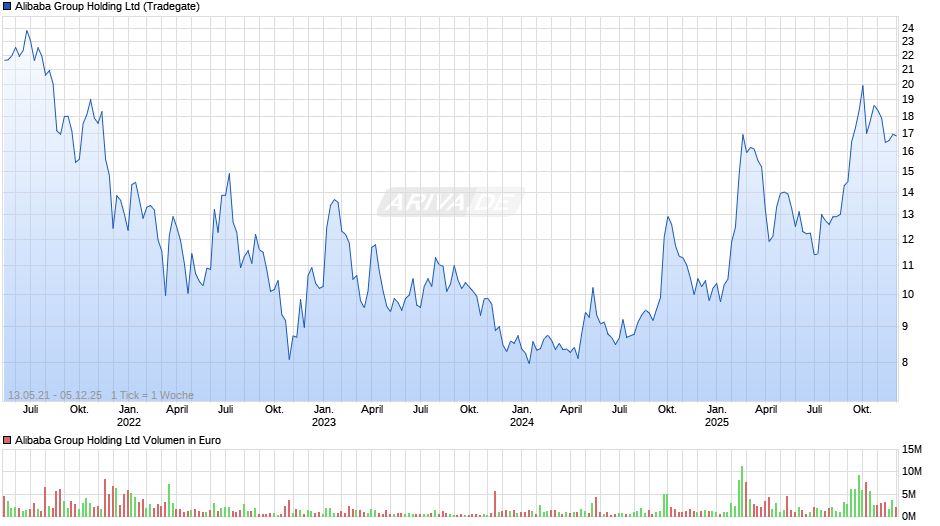Click the 'Jan. 2025' time axis label
940x526 pixels.
click(x=716, y=416)
